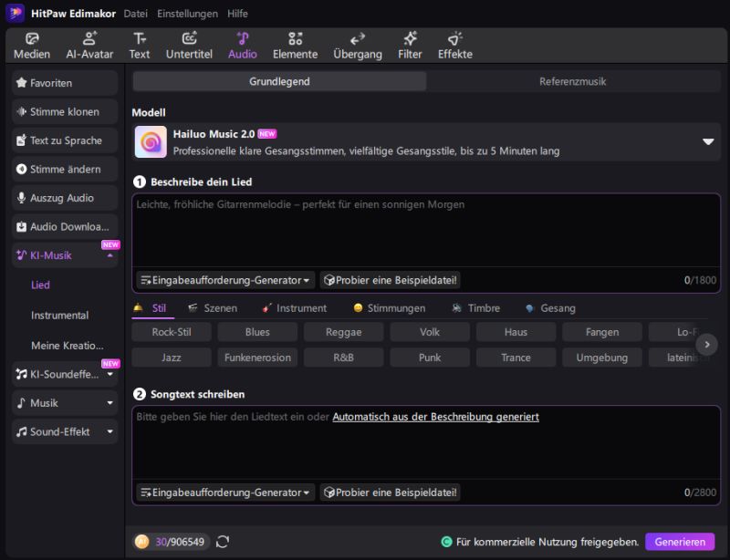Viewport: 730px width, 560px height.
Task: Select the Übergang transitions tool
Action: [x=358, y=46]
